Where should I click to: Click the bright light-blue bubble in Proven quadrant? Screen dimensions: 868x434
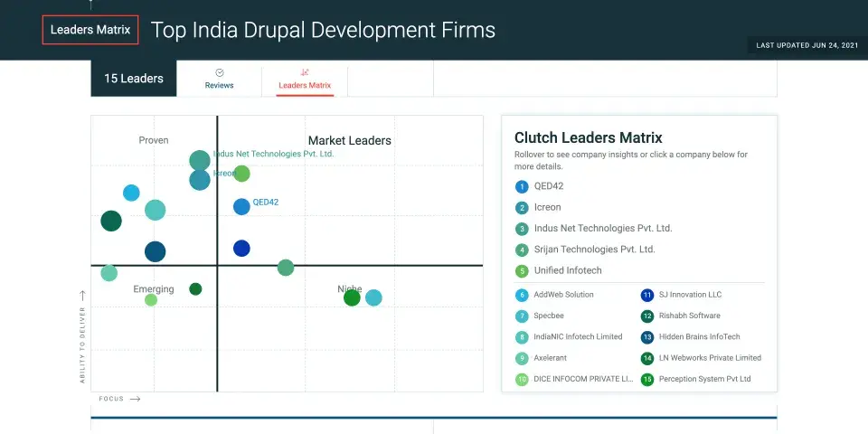coord(131,193)
